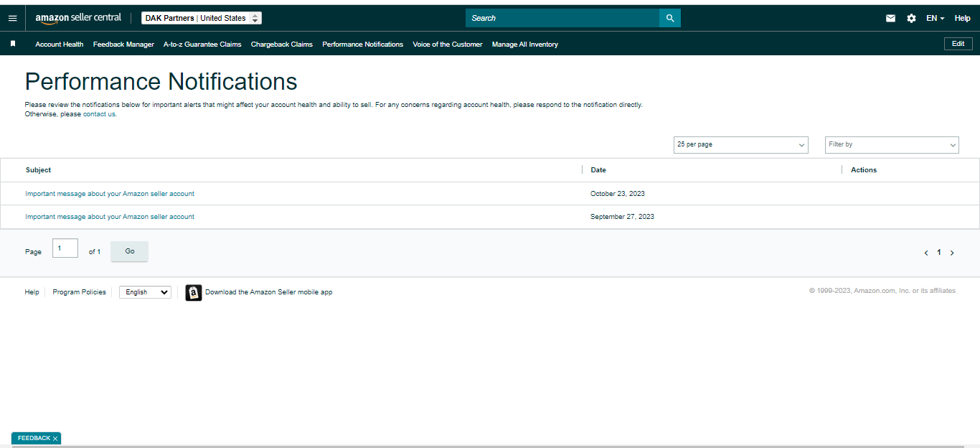
Task: Open the EN language dropdown
Action: coord(935,18)
